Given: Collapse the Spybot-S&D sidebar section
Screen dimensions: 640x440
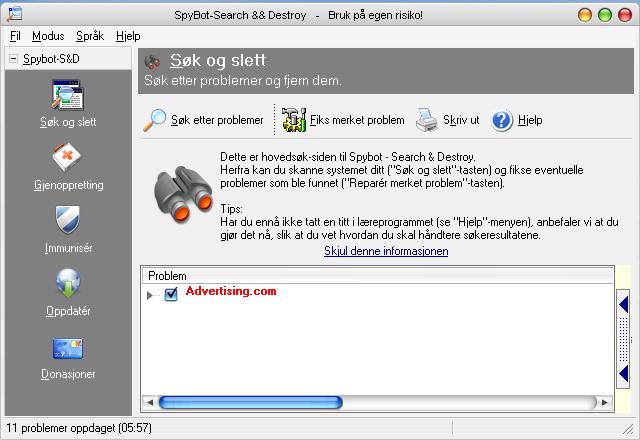Looking at the screenshot, I should tap(13, 59).
